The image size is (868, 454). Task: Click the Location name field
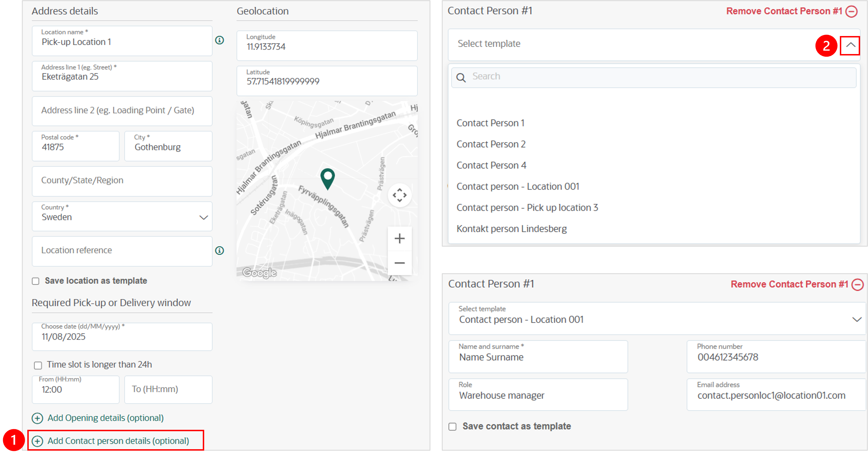click(x=122, y=41)
